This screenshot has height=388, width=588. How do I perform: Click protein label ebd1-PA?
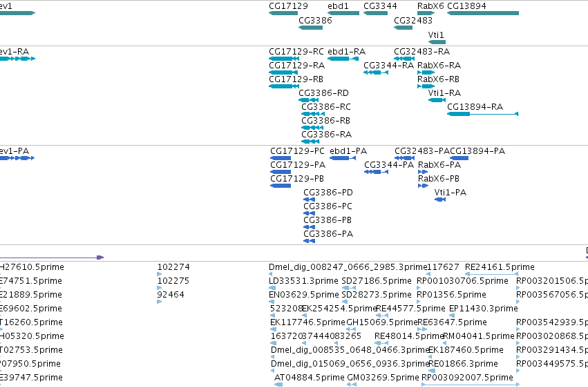348,151
